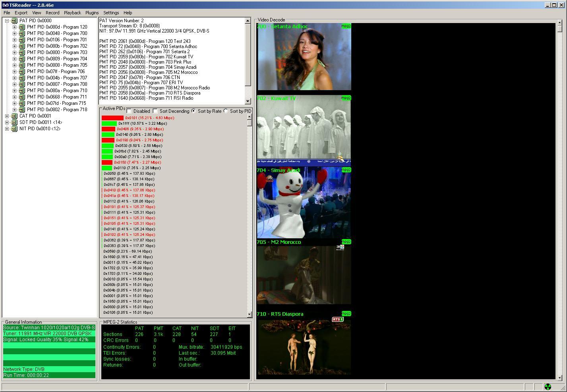
Task: Click the PMT icon for Program 710
Action: pos(22,91)
